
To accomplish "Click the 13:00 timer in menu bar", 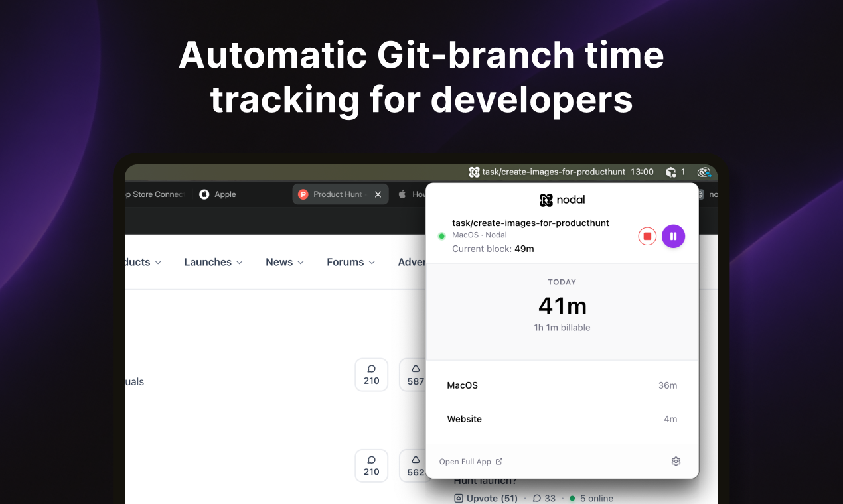I will [642, 172].
